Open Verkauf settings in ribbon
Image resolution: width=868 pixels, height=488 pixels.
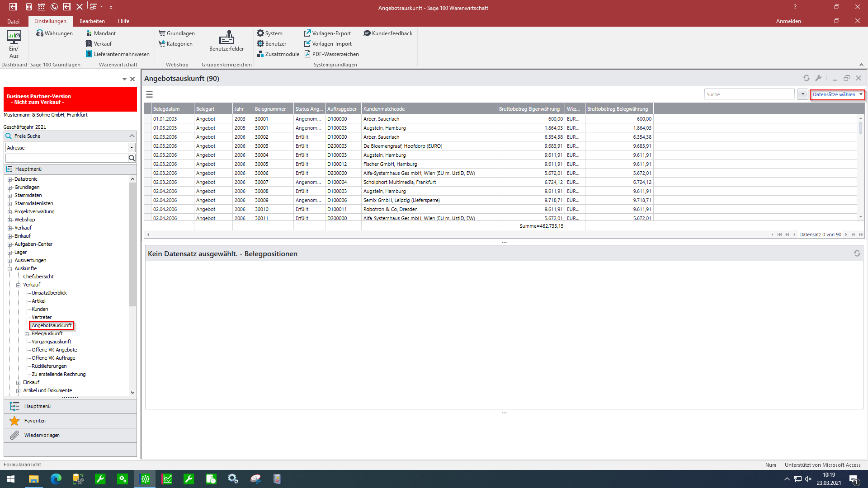pos(99,44)
